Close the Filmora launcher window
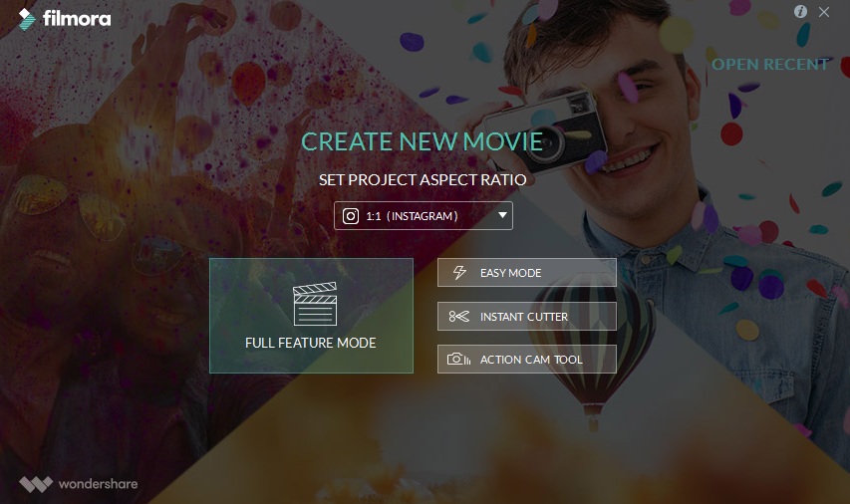Screen dimensions: 850x504 point(824,12)
